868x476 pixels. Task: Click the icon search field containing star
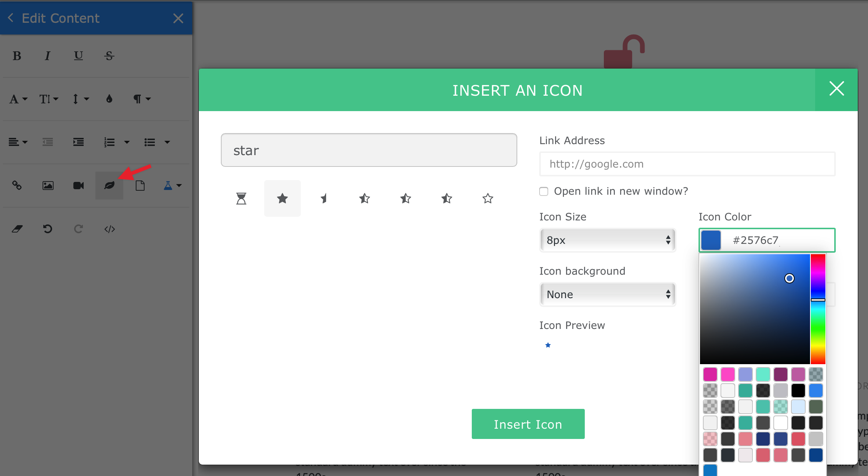369,150
